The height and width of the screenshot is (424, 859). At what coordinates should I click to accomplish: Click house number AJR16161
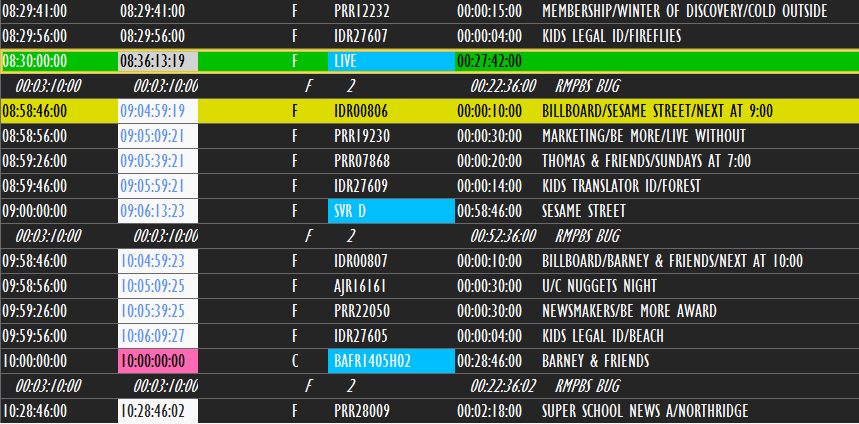pyautogui.click(x=360, y=286)
